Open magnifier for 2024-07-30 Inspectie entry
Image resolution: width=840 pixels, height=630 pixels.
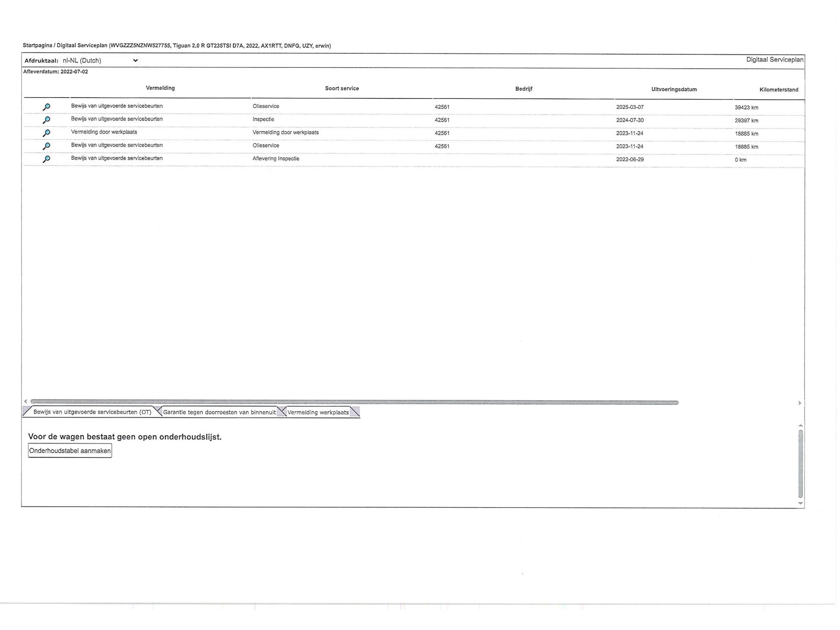pos(46,120)
